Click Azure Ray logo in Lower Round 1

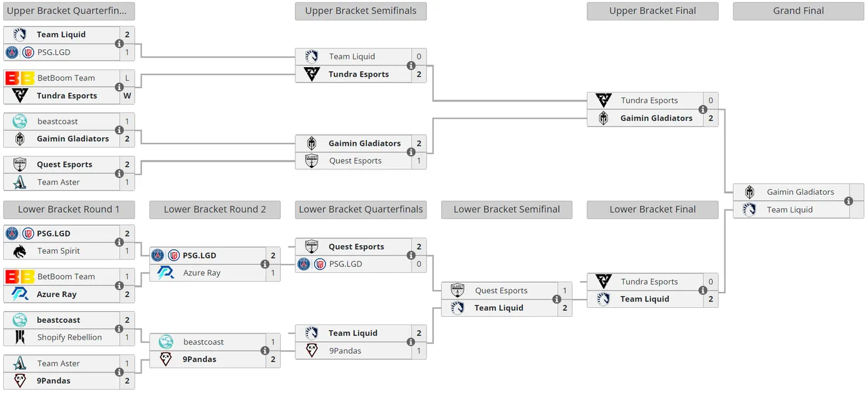click(x=20, y=294)
